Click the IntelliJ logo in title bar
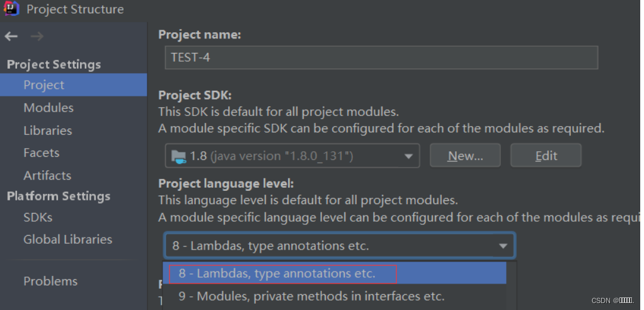This screenshot has height=310, width=644. click(x=12, y=9)
